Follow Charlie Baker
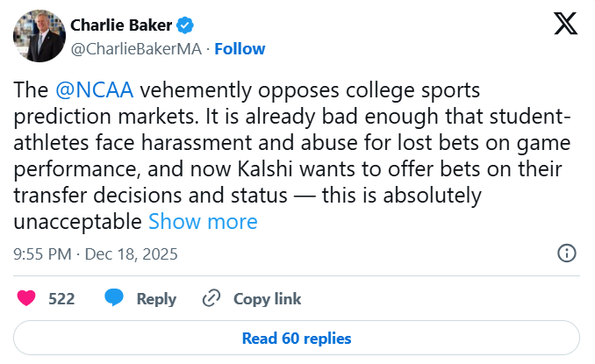Viewport: 595px width, 364px height. [240, 48]
